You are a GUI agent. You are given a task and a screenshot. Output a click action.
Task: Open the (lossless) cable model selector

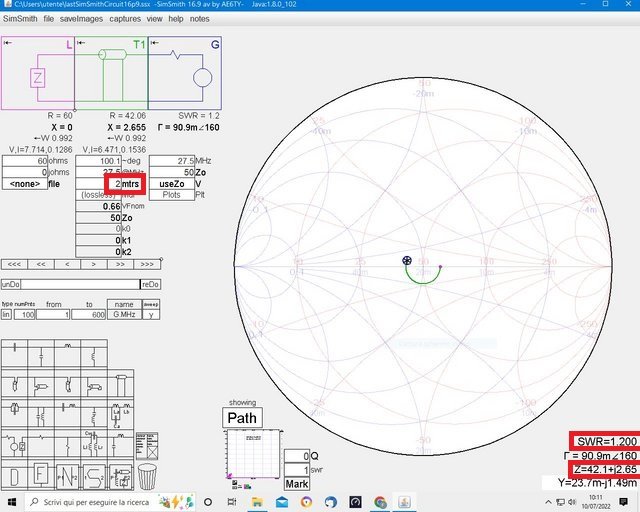tap(98, 195)
